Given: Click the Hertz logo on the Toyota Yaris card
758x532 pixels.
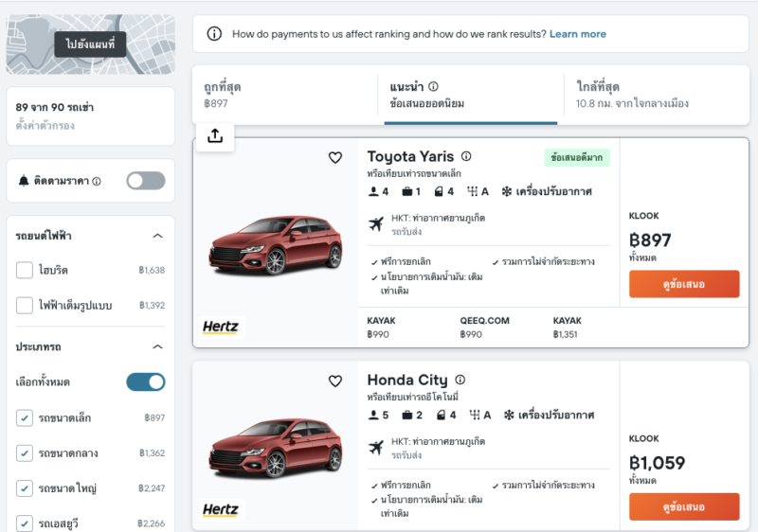Looking at the screenshot, I should pyautogui.click(x=221, y=327).
